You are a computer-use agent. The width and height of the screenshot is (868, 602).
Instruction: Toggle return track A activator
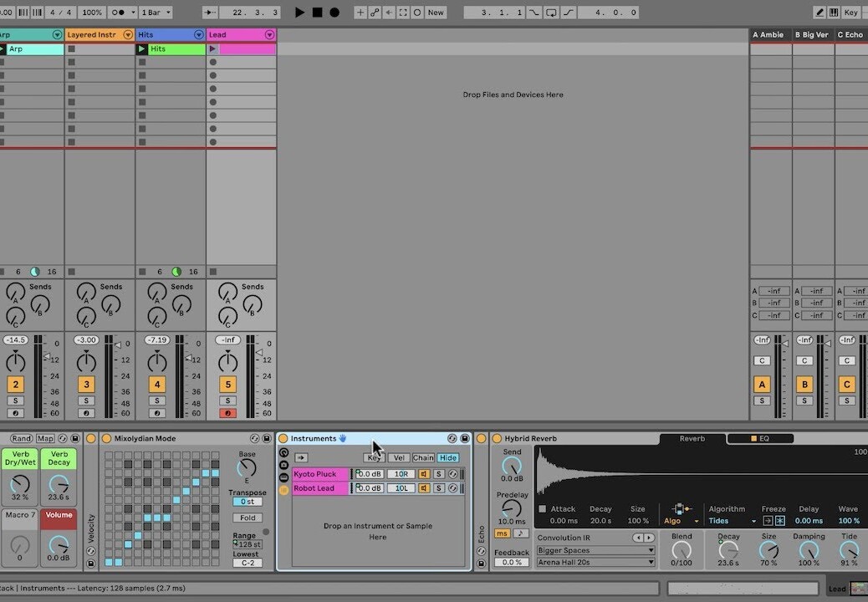pos(762,384)
